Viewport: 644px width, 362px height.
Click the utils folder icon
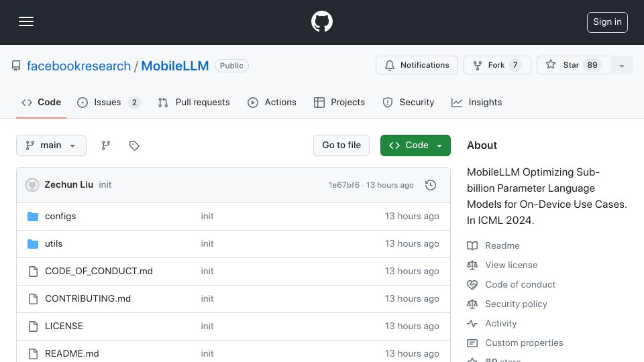coord(33,244)
